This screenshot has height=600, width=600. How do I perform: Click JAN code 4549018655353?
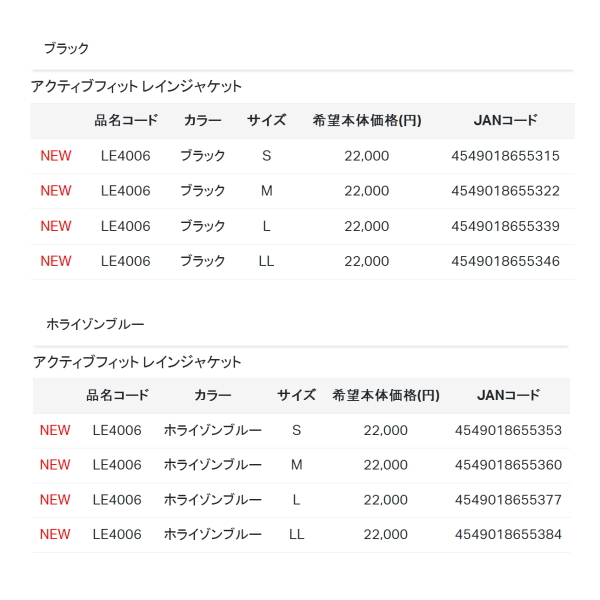[508, 430]
